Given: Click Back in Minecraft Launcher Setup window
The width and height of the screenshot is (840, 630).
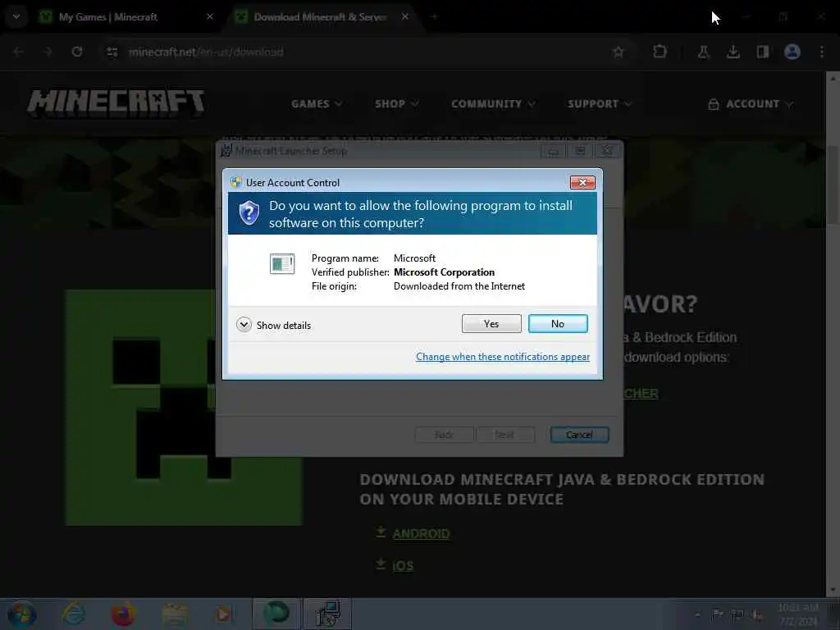Looking at the screenshot, I should [444, 435].
